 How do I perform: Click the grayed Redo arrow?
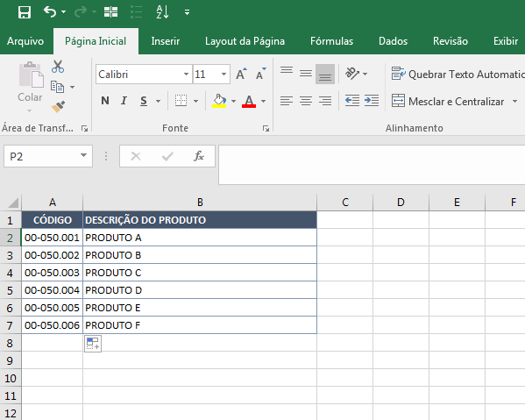(81, 12)
